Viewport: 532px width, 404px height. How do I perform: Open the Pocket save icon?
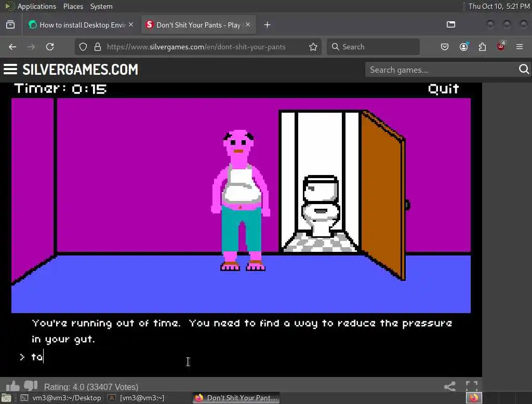pos(445,47)
